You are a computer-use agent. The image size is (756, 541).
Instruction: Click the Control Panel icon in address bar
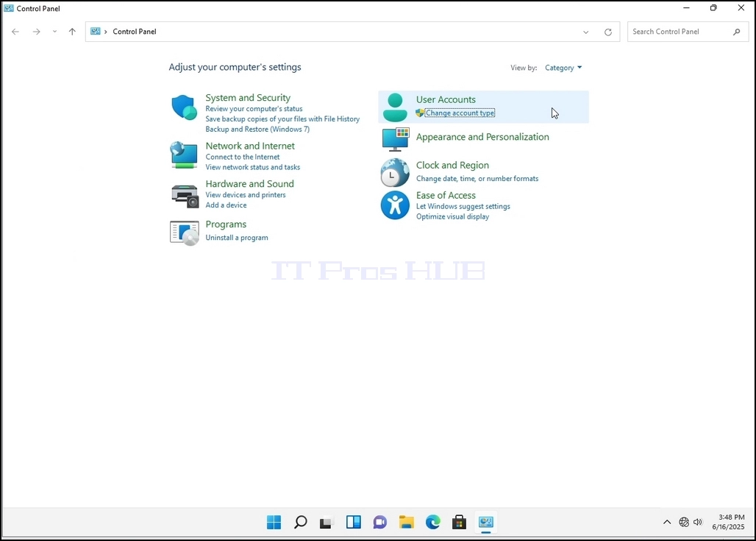pyautogui.click(x=96, y=32)
